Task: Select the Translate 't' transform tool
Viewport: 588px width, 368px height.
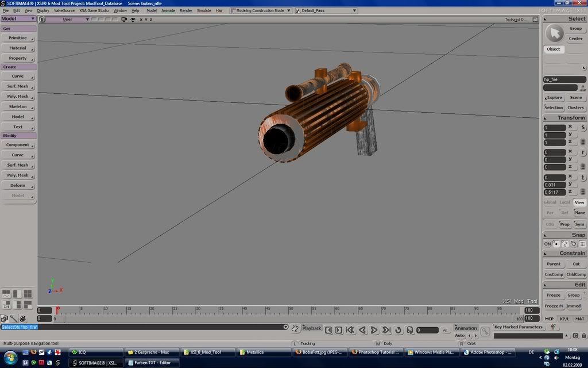Action: pos(583,178)
